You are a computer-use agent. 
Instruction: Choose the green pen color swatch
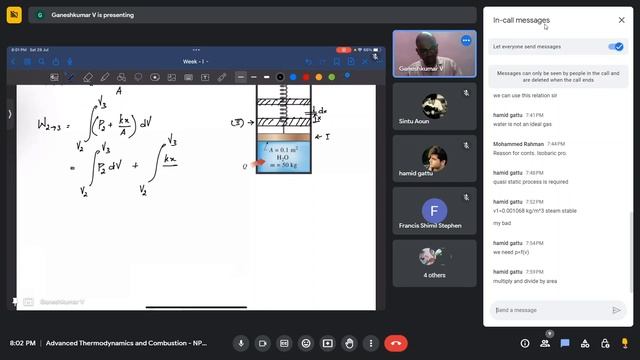tap(332, 77)
